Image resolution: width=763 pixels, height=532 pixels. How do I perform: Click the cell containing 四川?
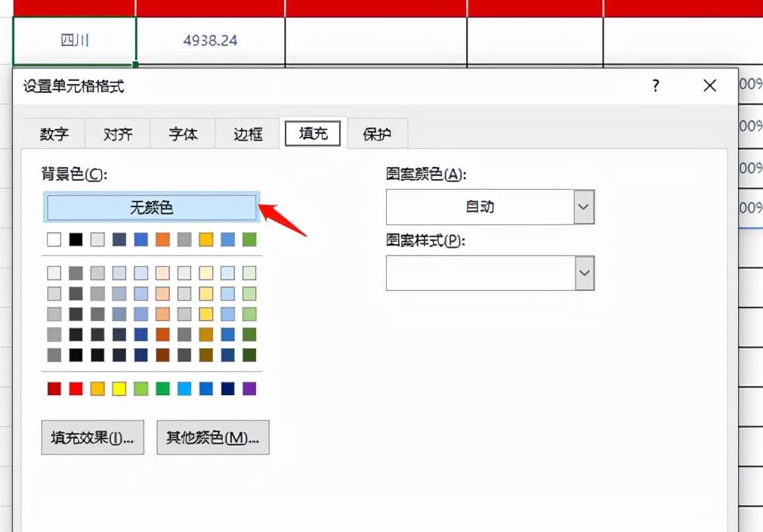[73, 40]
